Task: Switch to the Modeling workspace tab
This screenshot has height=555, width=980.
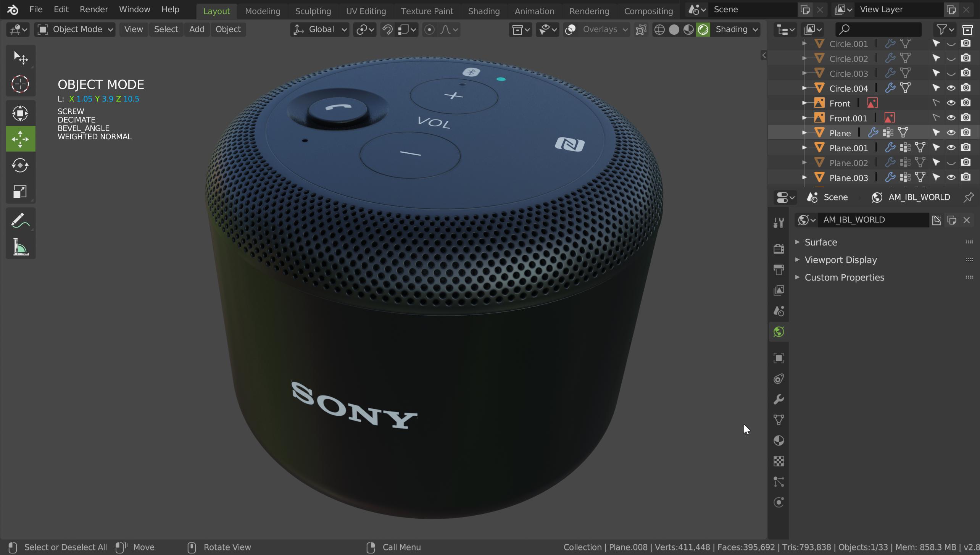Action: [x=263, y=11]
